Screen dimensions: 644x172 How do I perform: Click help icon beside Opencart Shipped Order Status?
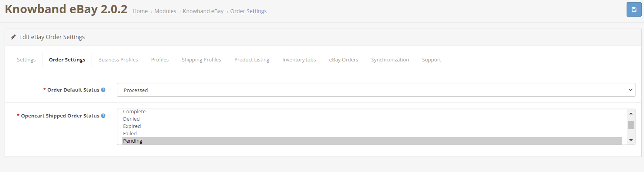(x=103, y=116)
